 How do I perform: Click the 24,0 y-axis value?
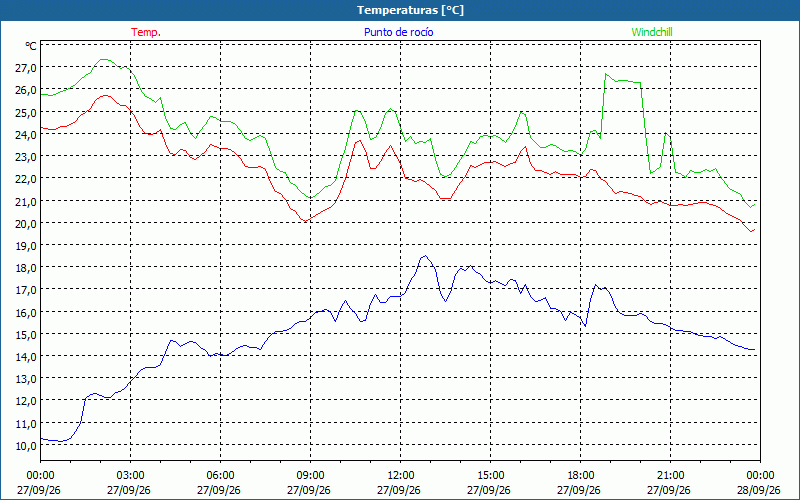click(x=26, y=134)
